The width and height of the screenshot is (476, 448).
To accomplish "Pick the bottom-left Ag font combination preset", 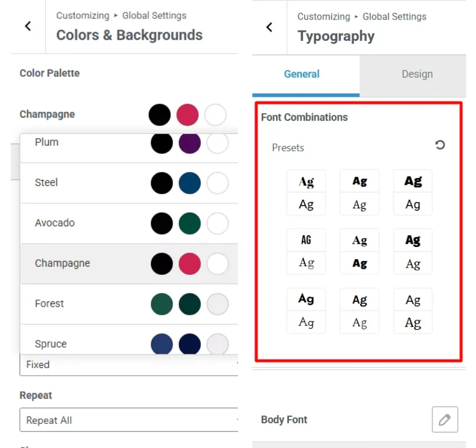I will 306,310.
